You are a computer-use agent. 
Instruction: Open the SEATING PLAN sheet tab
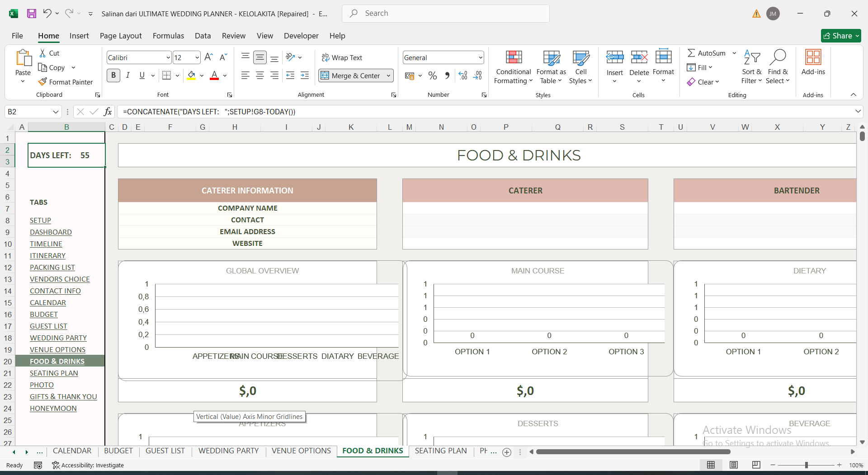[441, 451]
